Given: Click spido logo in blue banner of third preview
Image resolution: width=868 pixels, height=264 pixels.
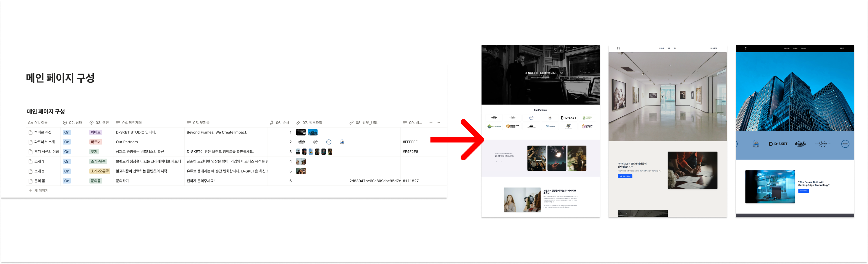Looking at the screenshot, I should 801,144.
